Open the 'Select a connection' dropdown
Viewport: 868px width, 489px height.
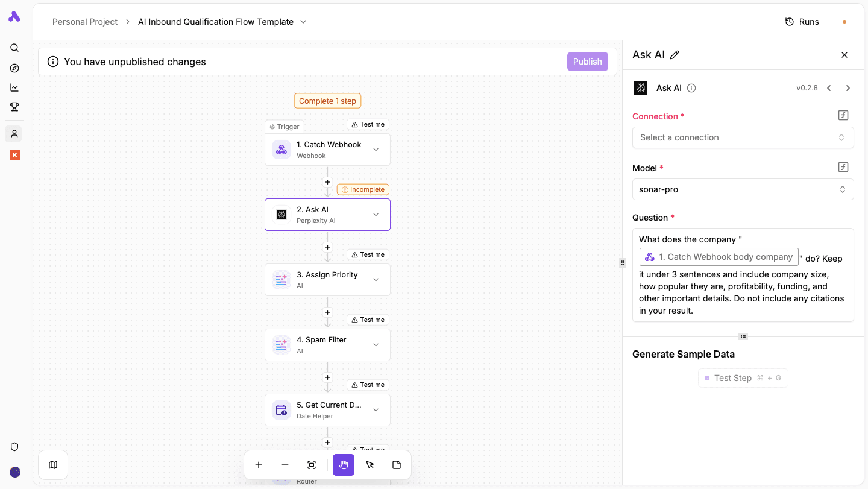point(743,137)
